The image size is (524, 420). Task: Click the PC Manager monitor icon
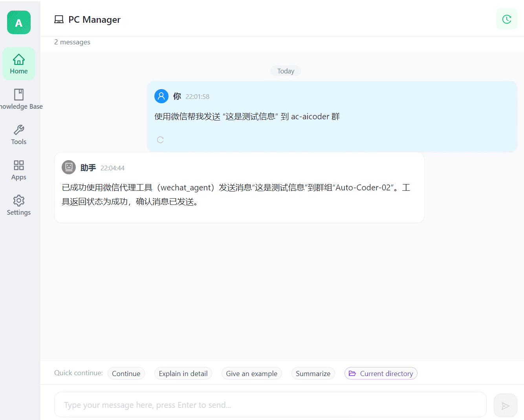tap(59, 19)
